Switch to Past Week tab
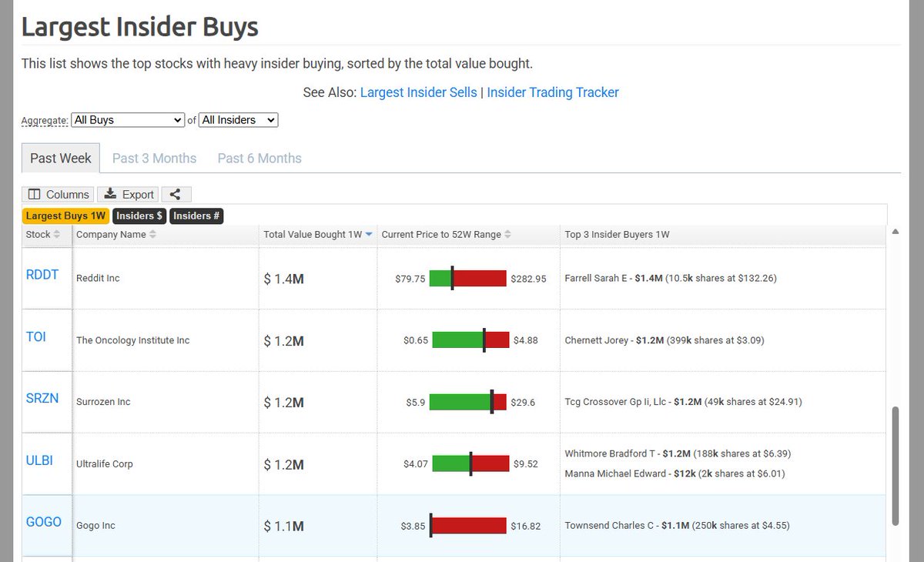Image resolution: width=924 pixels, height=562 pixels. click(x=61, y=158)
